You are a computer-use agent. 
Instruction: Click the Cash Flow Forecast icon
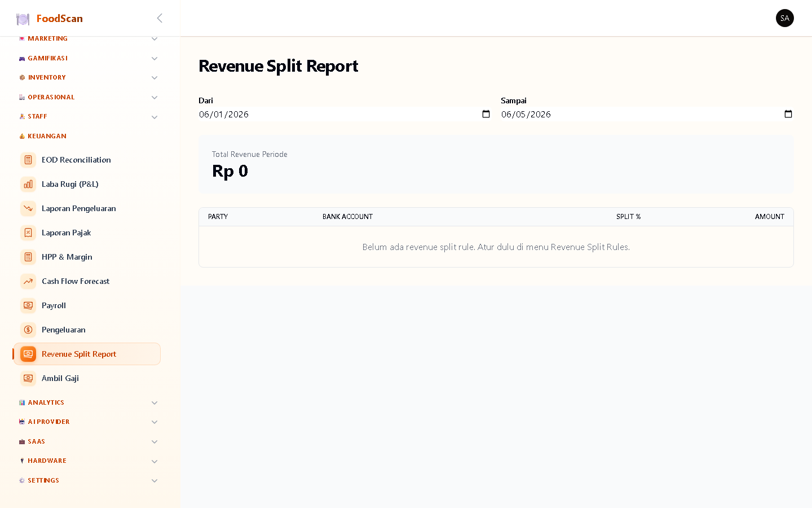(28, 281)
